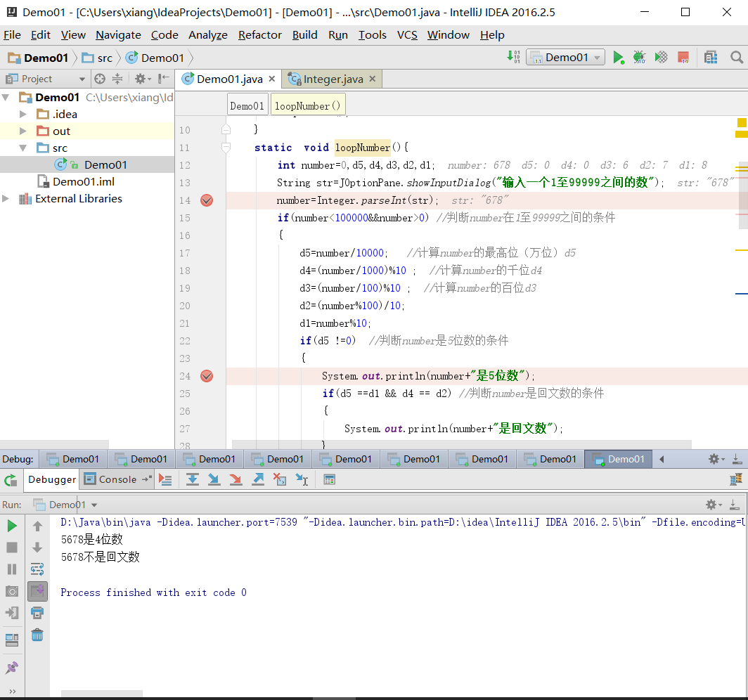Viewport: 748px width, 700px height.
Task: Stop process with the red square icon
Action: (683, 58)
